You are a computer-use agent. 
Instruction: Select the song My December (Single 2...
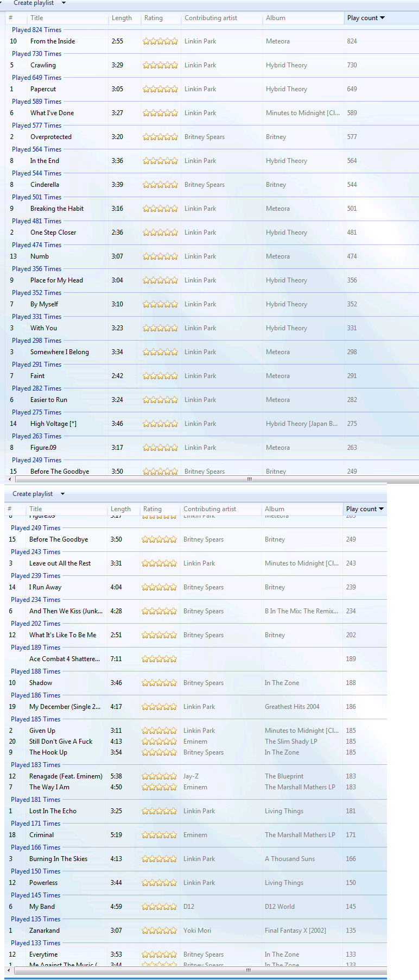(65, 707)
